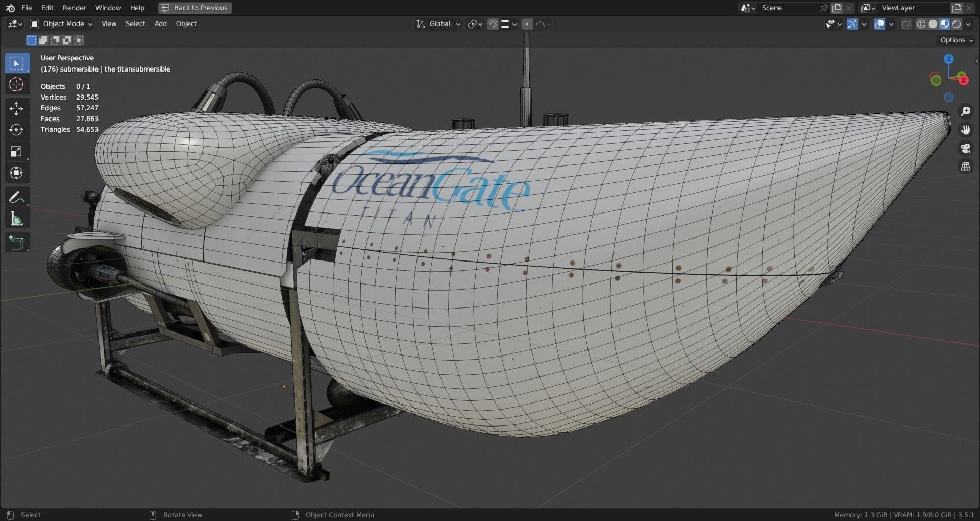Toggle snapping magnet
Viewport: 980px width, 521px height.
coord(493,24)
